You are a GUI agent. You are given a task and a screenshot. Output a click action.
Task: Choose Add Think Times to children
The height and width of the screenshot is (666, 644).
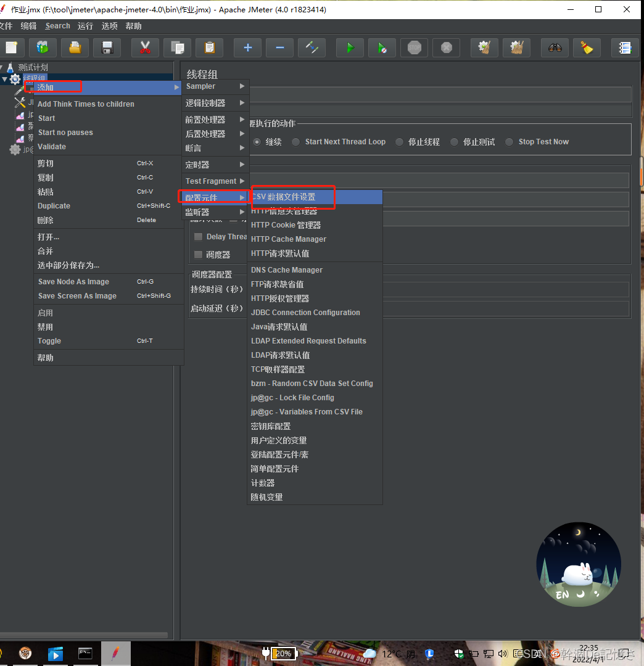tap(107, 104)
